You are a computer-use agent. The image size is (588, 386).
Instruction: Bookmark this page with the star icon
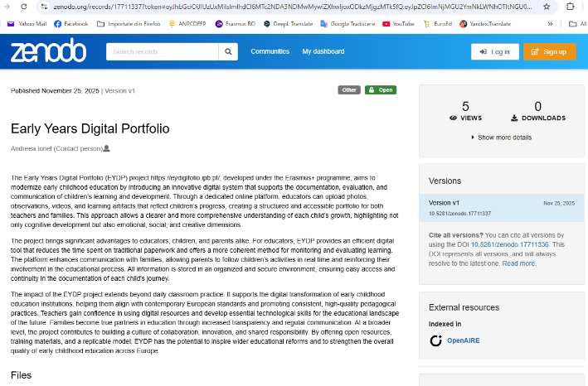547,6
